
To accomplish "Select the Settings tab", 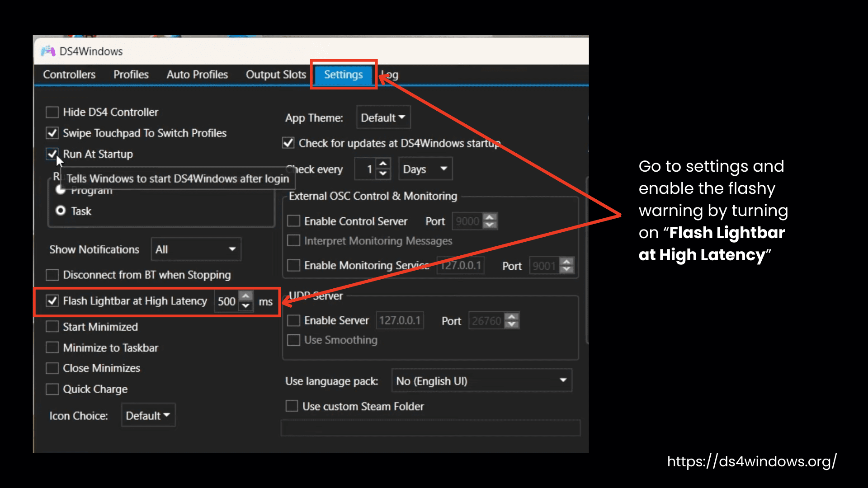I will [343, 75].
